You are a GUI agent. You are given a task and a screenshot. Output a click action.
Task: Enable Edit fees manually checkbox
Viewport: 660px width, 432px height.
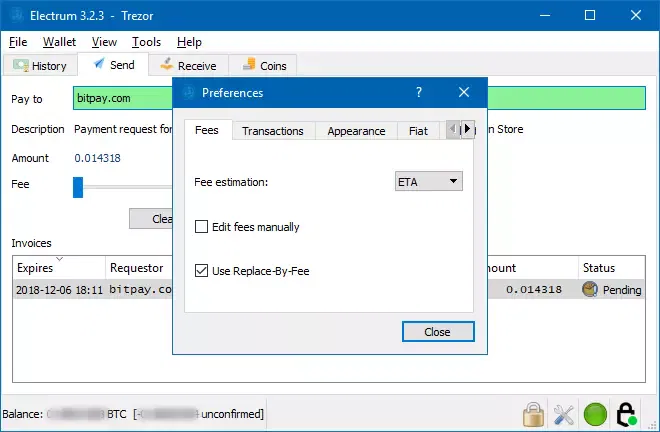[202, 227]
